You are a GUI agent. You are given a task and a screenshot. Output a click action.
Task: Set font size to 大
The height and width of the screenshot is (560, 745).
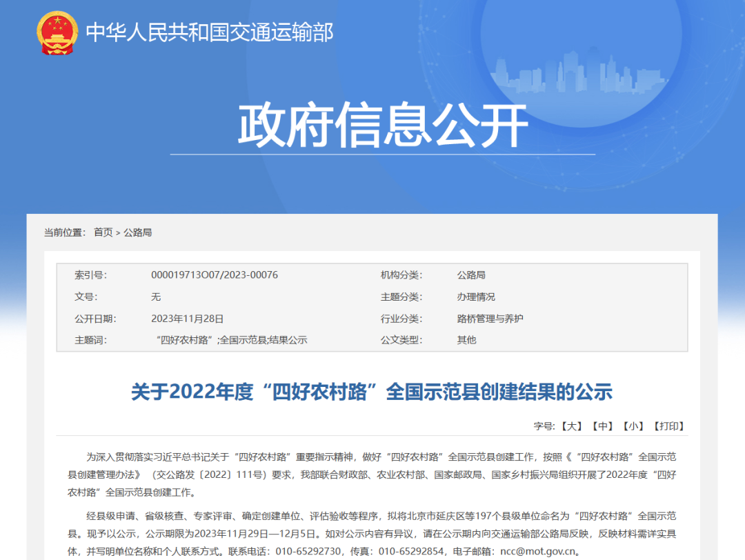pyautogui.click(x=572, y=426)
